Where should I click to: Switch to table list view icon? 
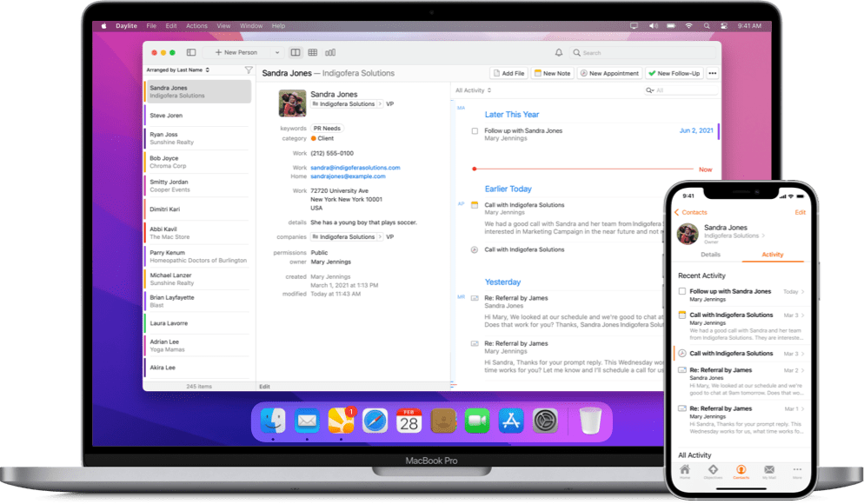pos(313,52)
